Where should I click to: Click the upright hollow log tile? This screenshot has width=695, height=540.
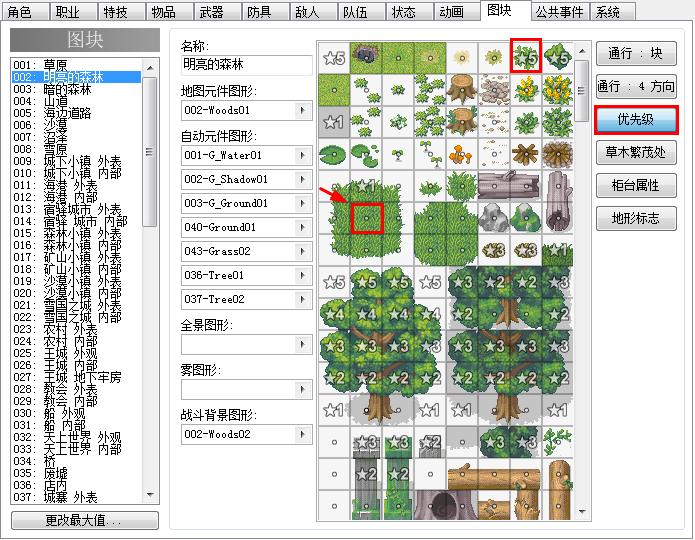pos(558,202)
